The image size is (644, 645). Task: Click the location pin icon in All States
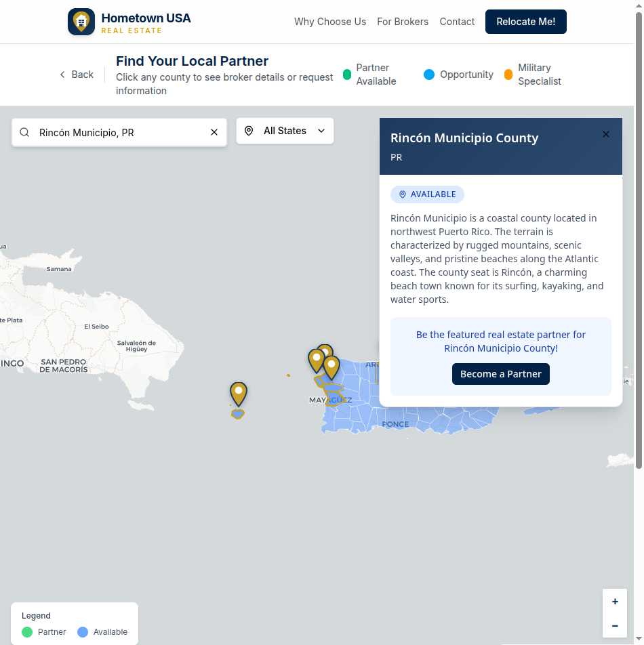(x=249, y=131)
